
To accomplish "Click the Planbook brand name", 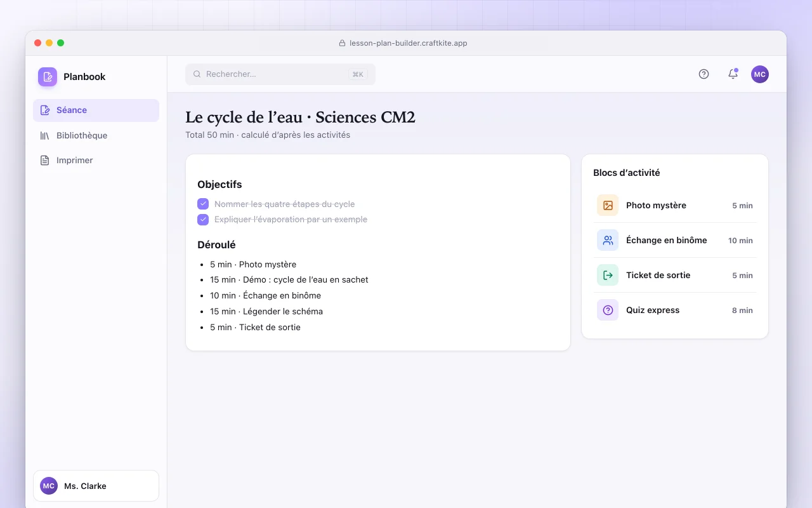I will point(84,77).
